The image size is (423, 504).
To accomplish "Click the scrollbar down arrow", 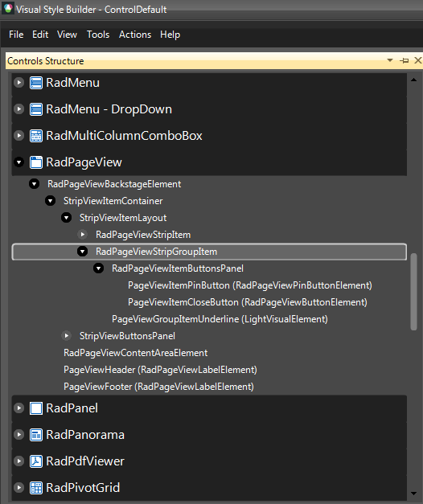I will [413, 494].
